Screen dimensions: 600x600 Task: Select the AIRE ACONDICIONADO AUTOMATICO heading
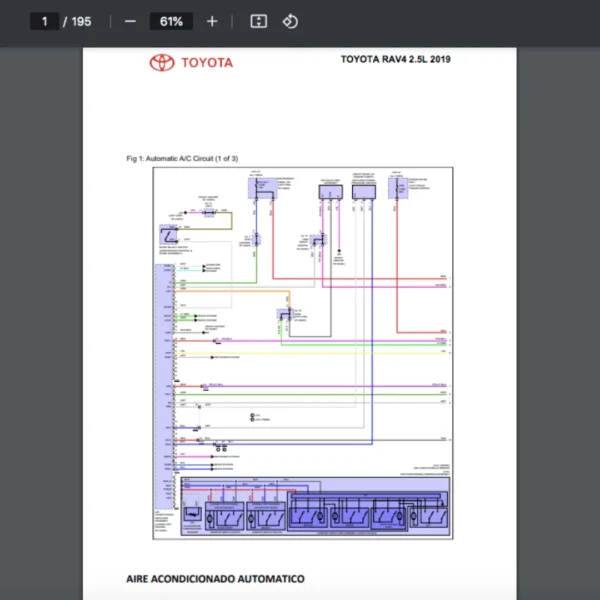215,578
